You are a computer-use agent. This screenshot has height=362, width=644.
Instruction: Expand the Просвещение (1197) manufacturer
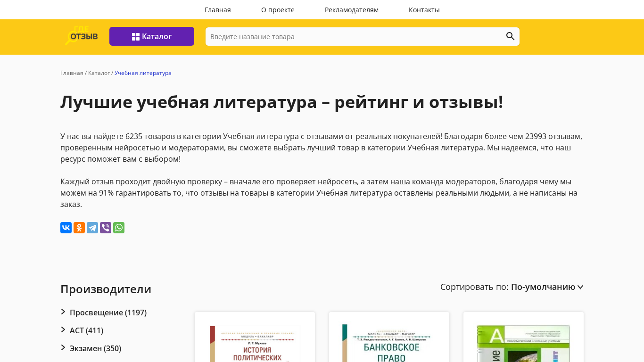point(104,313)
